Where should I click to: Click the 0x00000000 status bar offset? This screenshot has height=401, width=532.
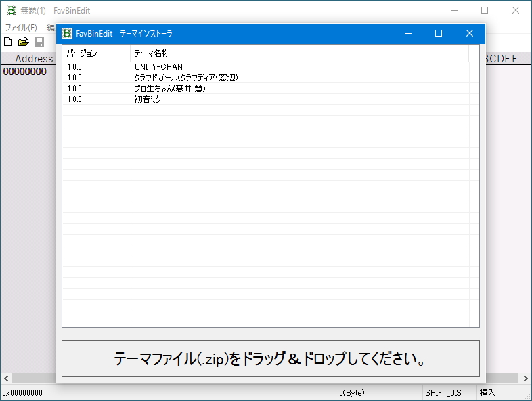[x=22, y=393]
